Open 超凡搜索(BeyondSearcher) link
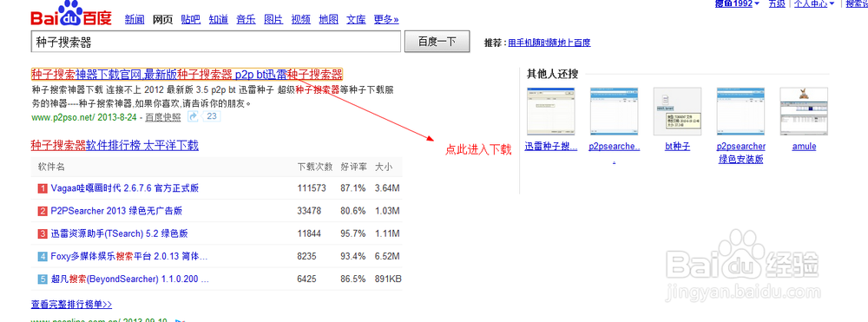This screenshot has width=868, height=322. (x=130, y=279)
